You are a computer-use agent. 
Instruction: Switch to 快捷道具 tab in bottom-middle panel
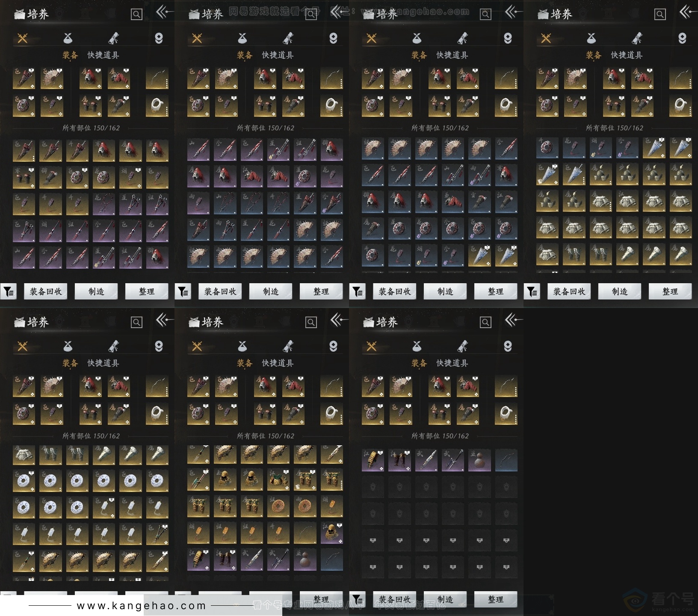(x=278, y=363)
